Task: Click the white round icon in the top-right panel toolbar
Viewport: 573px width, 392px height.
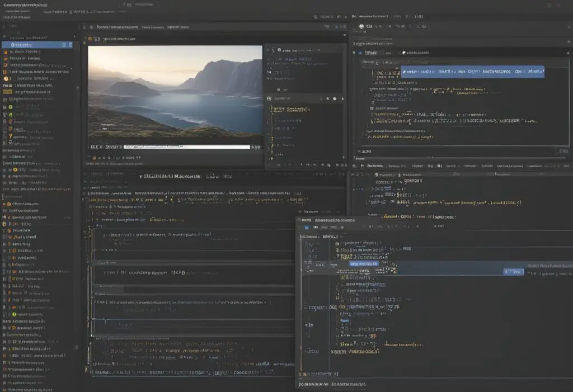Action: (361, 26)
